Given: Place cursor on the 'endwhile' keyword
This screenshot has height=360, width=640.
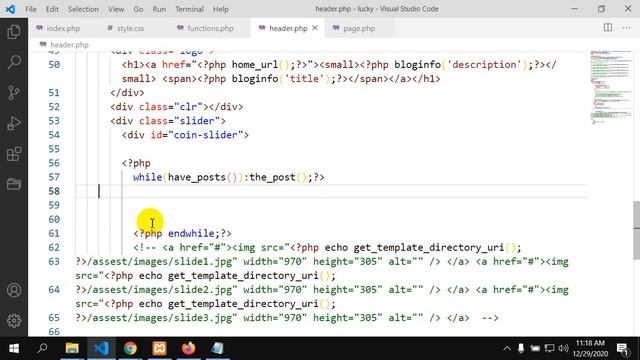Looking at the screenshot, I should tap(191, 233).
